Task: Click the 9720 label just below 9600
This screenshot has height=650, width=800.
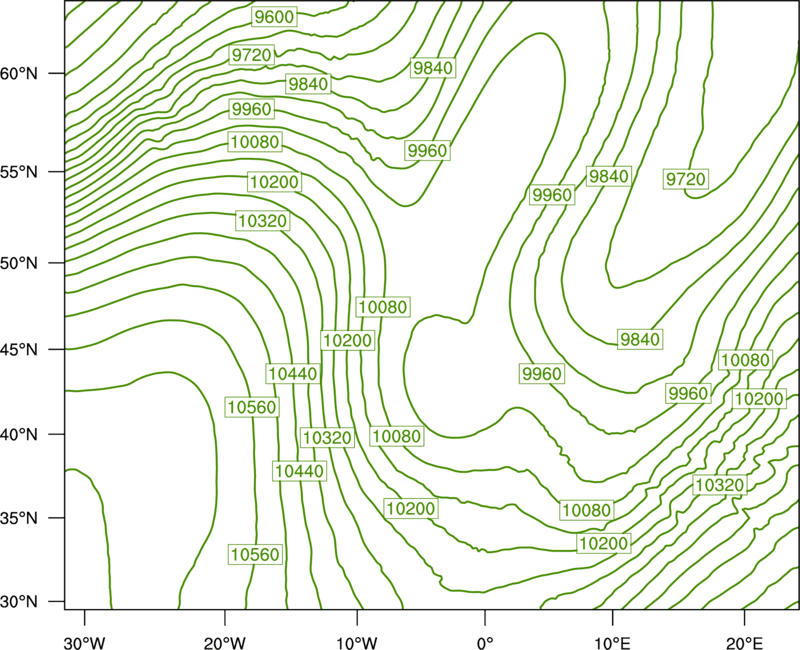Action: tap(251, 55)
